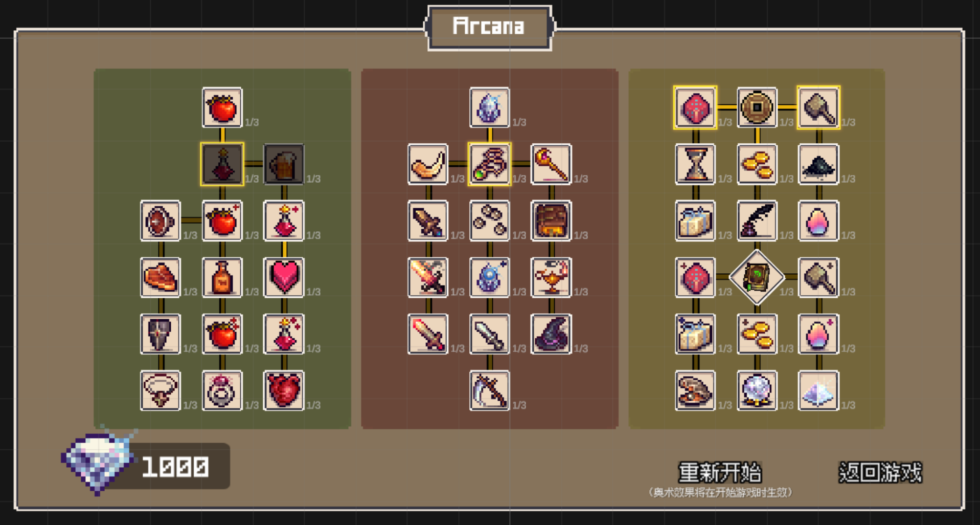This screenshot has height=525, width=980.
Task: Choose the pink heart skill node
Action: pos(284,277)
